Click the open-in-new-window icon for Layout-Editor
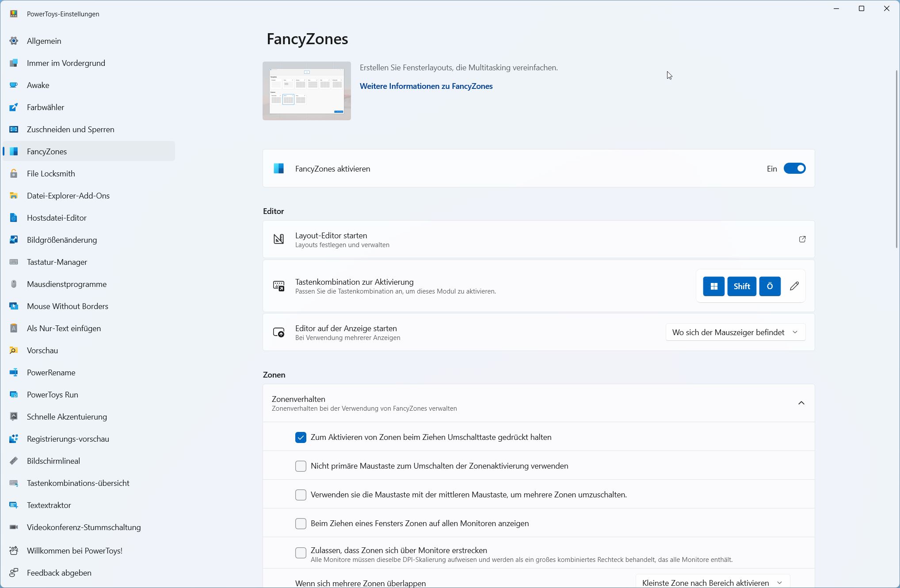 802,239
